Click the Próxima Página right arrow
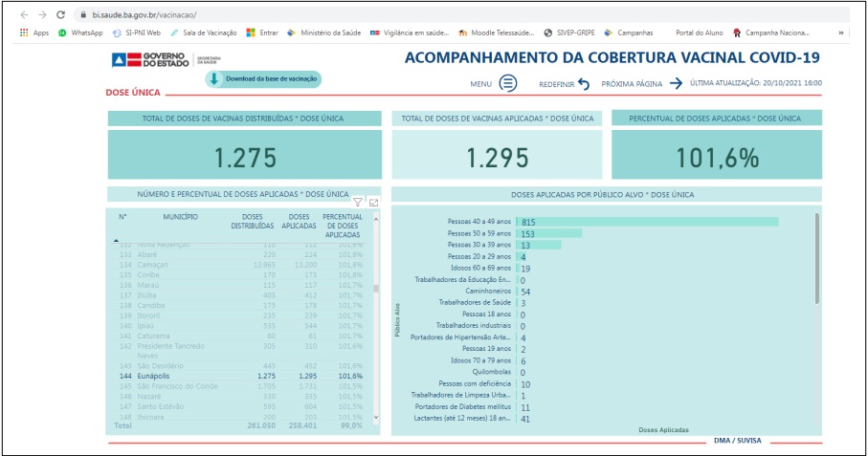Image resolution: width=868 pixels, height=456 pixels. click(676, 83)
